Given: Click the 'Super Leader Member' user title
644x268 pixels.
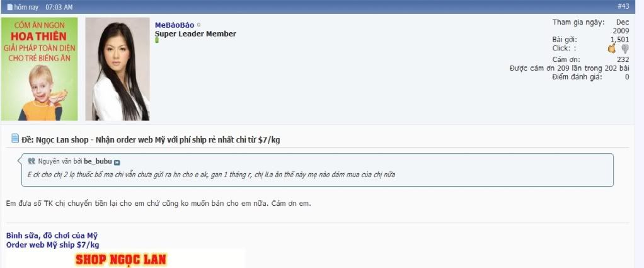Looking at the screenshot, I should [195, 33].
